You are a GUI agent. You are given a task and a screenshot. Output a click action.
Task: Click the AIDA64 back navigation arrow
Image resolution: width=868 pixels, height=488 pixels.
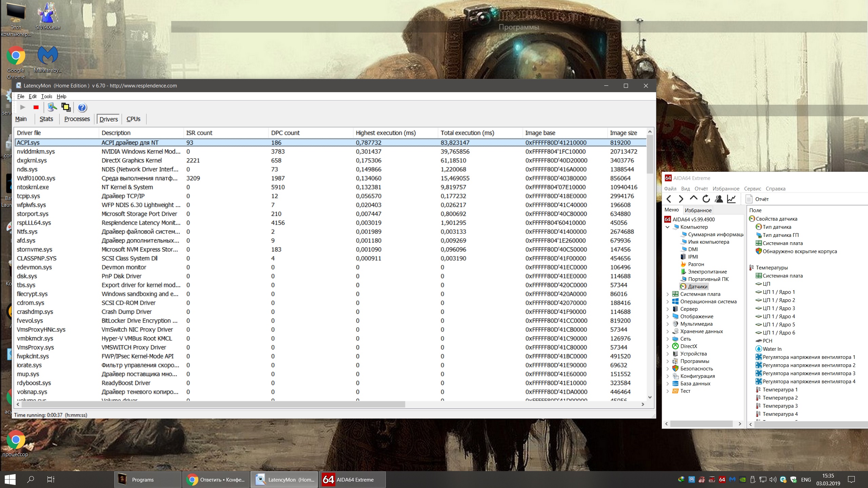pyautogui.click(x=669, y=199)
